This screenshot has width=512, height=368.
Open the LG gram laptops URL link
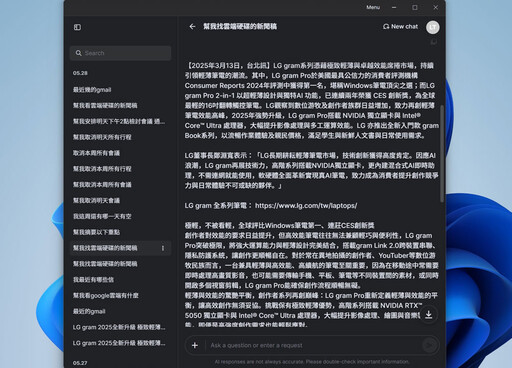(306, 206)
